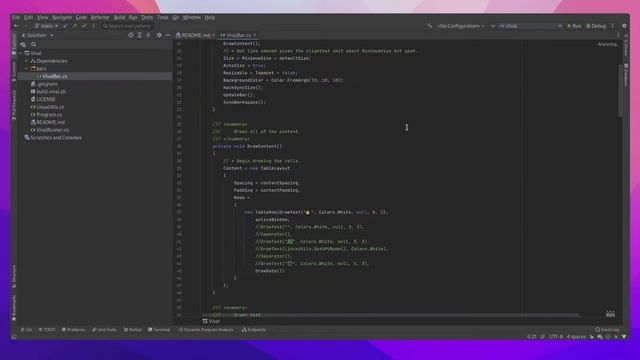Open the Navigate menu
This screenshot has width=640, height=360.
tap(62, 18)
